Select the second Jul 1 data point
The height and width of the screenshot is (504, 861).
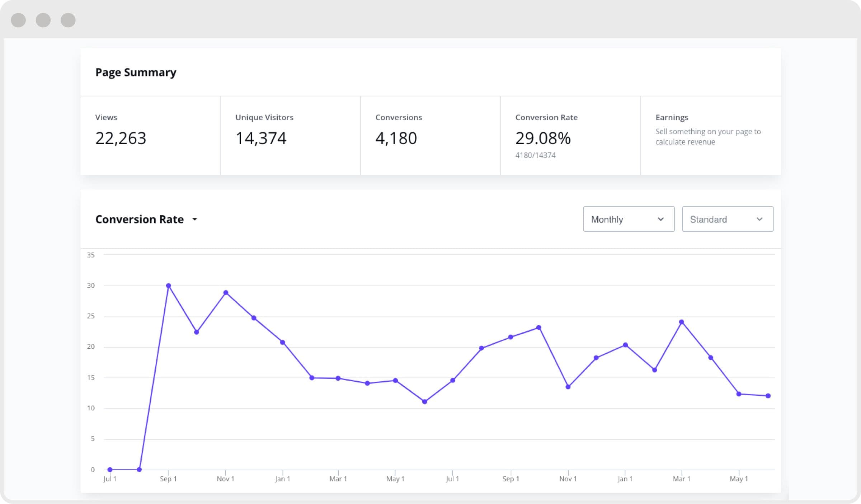[x=453, y=380]
